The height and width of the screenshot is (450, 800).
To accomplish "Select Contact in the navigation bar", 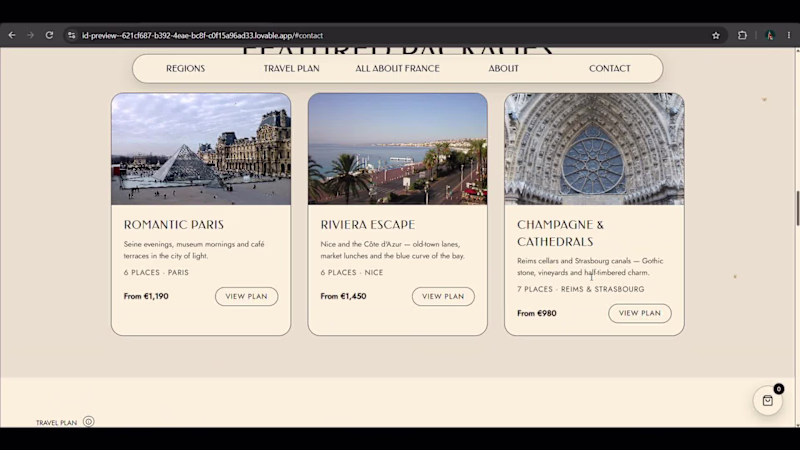I will coord(610,68).
